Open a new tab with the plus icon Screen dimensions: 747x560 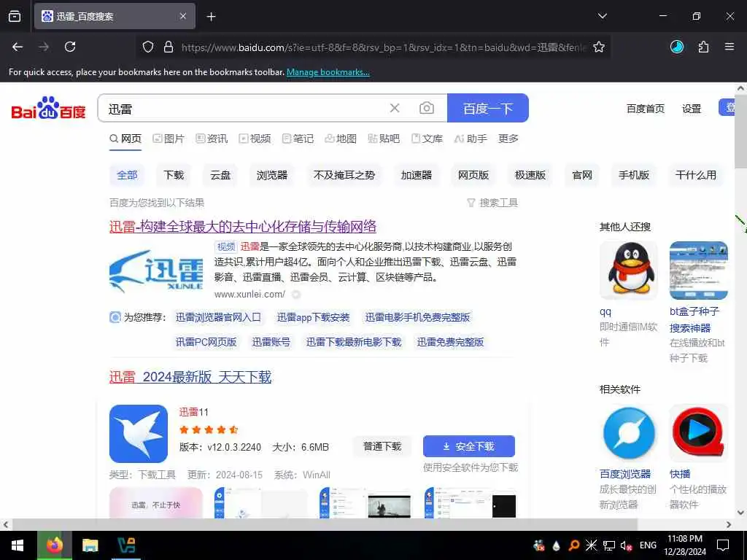click(211, 17)
